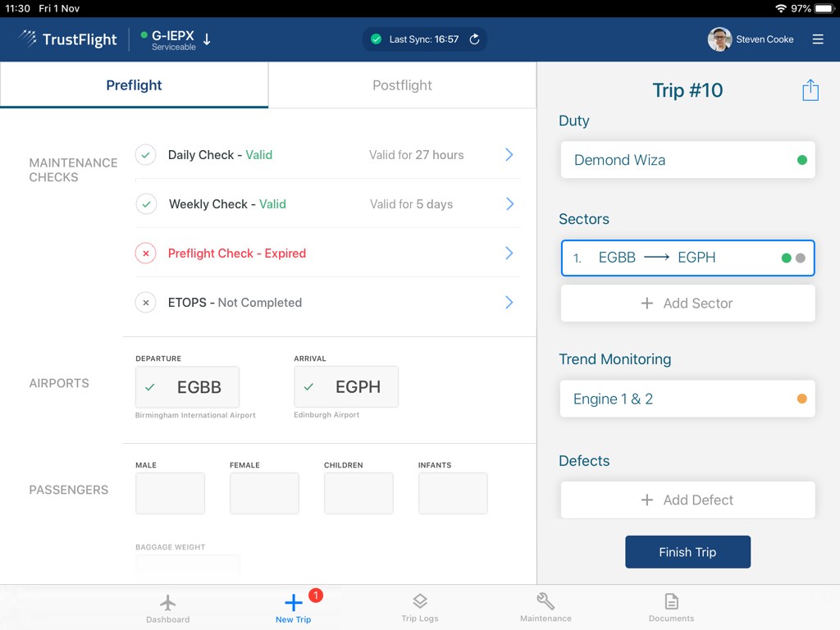Open the Demond Wiza duty entry
840x630 pixels.
[x=688, y=160]
